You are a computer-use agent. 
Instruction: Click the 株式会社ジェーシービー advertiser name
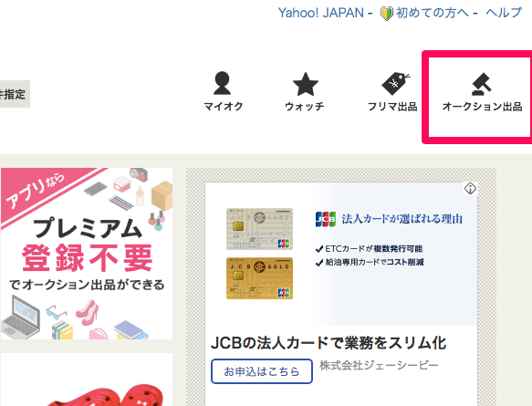pos(379,366)
